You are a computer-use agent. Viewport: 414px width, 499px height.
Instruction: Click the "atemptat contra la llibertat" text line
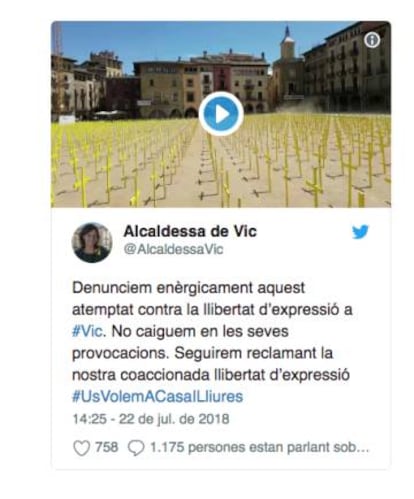click(212, 310)
